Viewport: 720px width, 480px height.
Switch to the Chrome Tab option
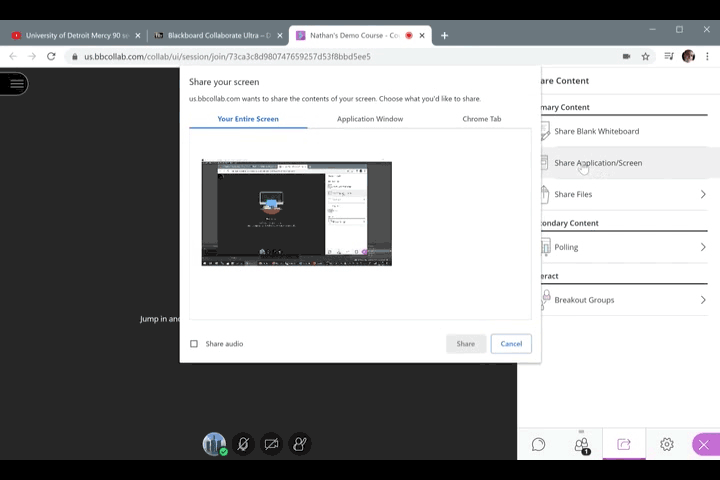pyautogui.click(x=481, y=119)
